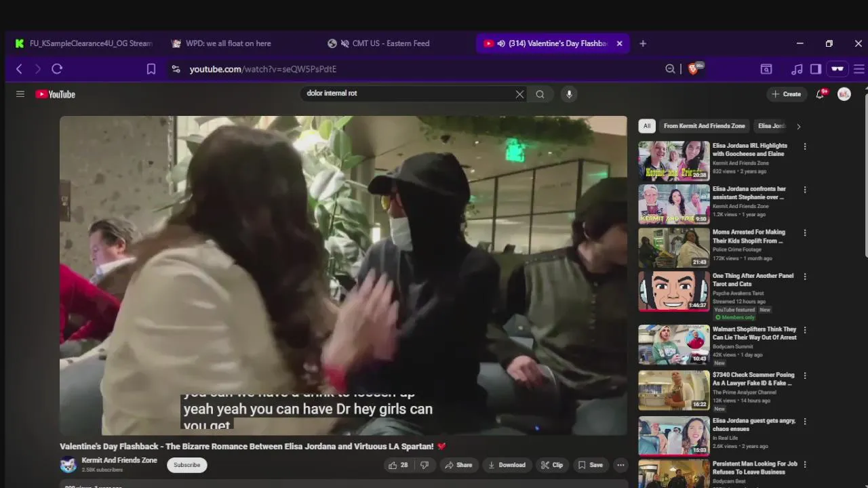The image size is (868, 488).
Task: Save the video to playlist
Action: coord(590,465)
